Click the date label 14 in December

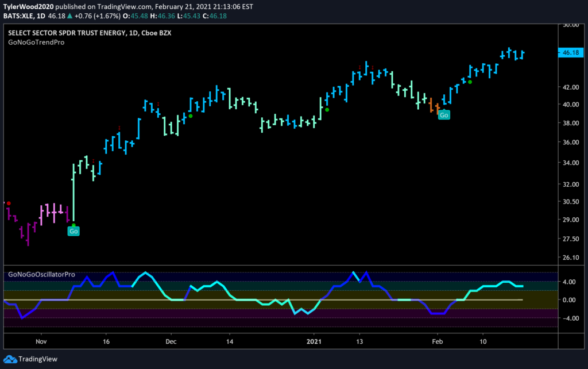coord(230,341)
